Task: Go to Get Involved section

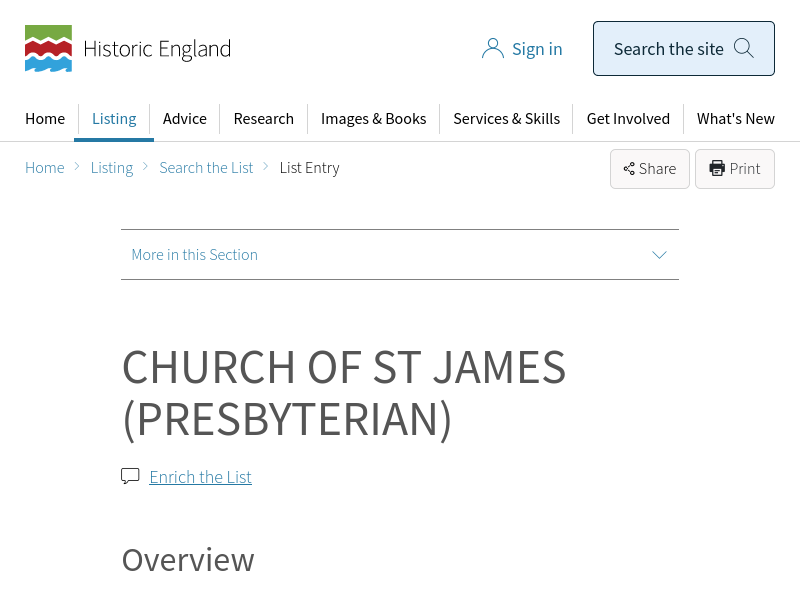Action: coord(628,119)
